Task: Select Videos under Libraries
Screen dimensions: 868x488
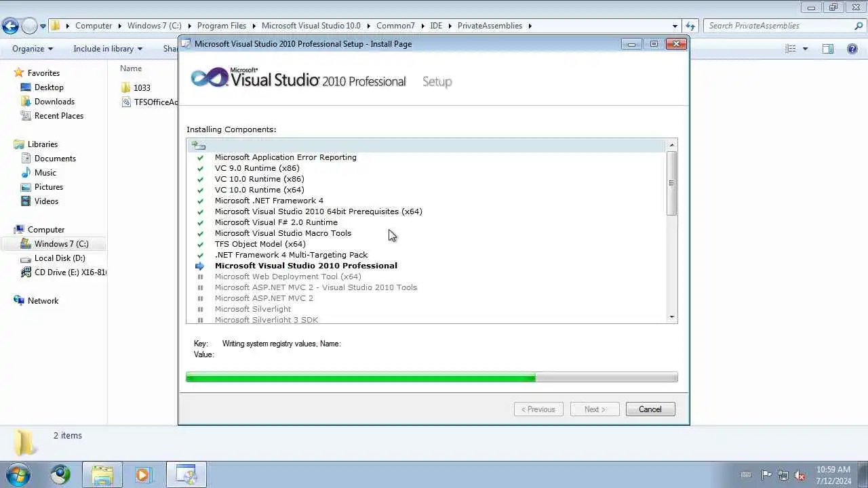Action: [x=46, y=201]
